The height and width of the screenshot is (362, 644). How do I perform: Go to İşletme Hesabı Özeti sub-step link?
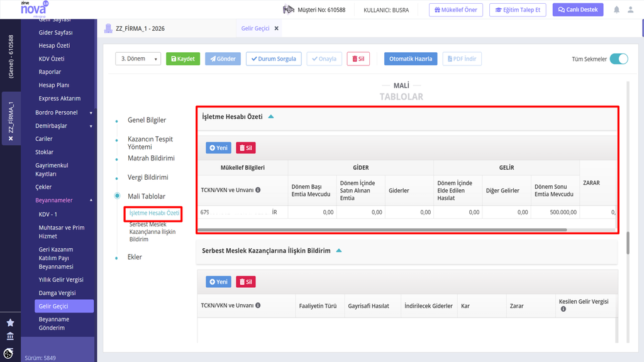[x=154, y=213]
